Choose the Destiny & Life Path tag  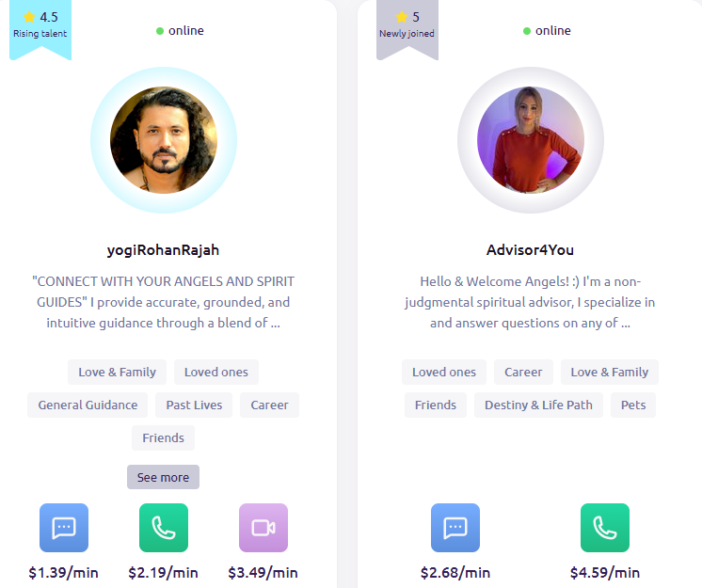538,405
